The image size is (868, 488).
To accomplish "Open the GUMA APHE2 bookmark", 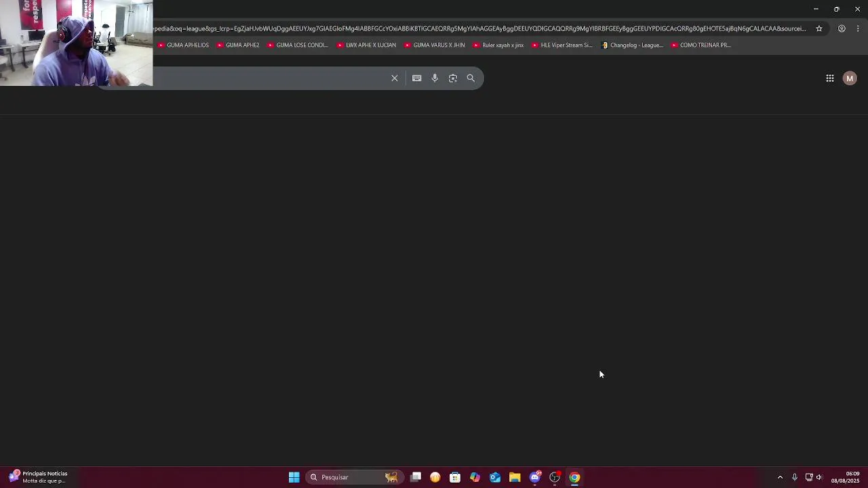I will click(x=238, y=45).
